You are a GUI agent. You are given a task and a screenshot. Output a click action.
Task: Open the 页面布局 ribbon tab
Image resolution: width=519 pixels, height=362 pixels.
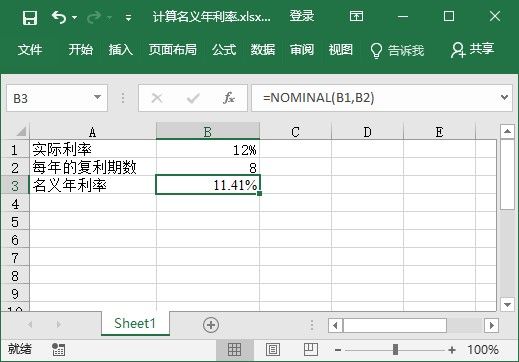[x=173, y=50]
